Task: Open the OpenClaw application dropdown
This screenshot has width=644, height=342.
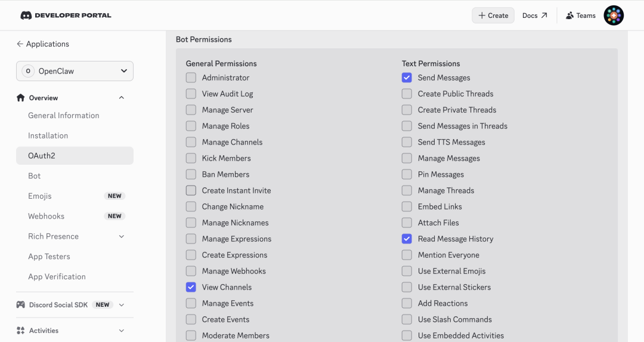Action: pos(75,71)
